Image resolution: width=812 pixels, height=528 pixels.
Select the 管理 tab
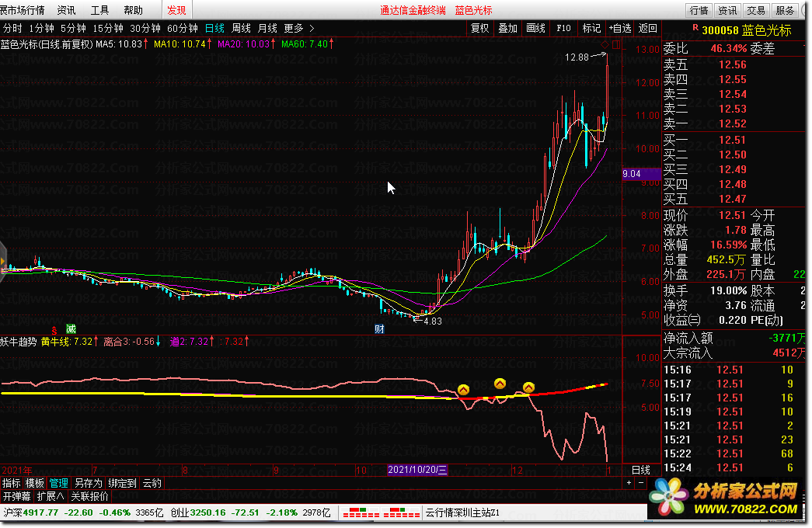click(x=58, y=483)
